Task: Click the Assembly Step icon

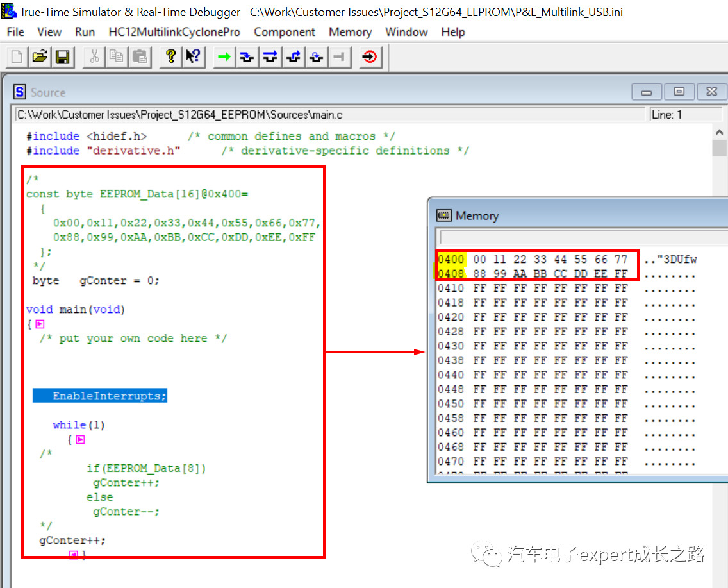Action: (316, 57)
